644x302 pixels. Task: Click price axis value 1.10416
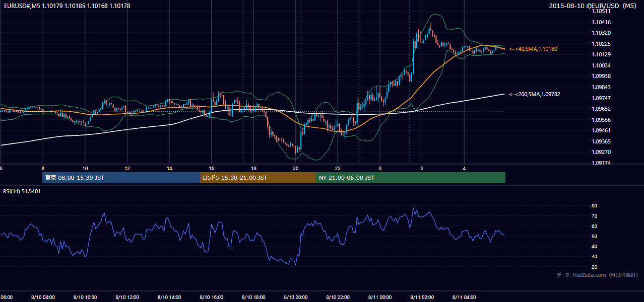[x=601, y=22]
